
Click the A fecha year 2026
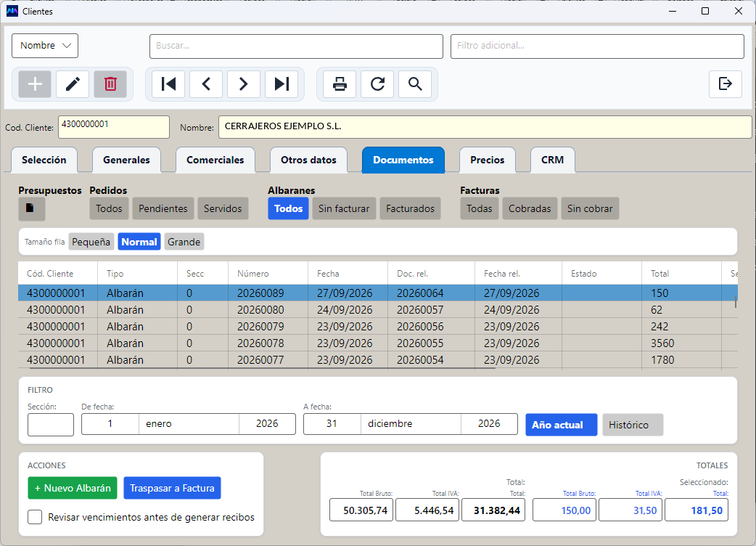489,424
